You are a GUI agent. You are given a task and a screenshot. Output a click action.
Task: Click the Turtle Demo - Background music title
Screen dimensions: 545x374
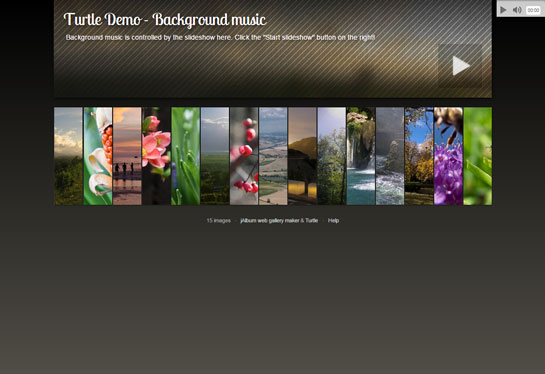pos(165,19)
